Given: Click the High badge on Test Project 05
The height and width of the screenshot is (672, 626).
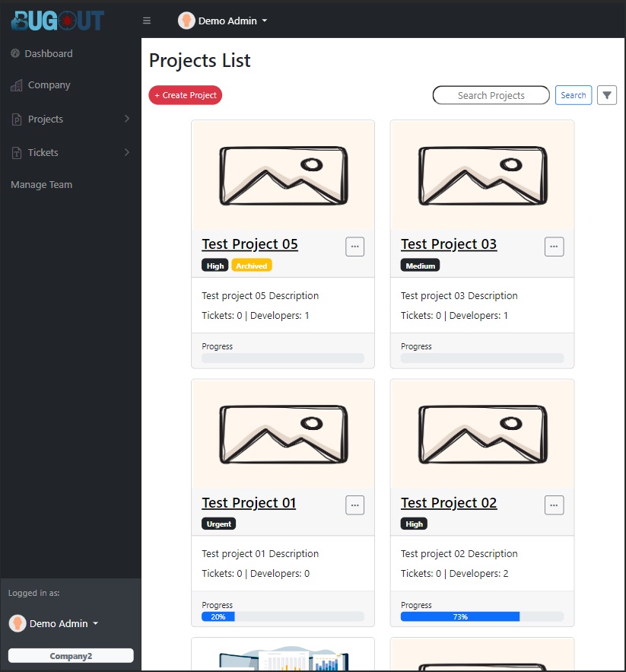Looking at the screenshot, I should (214, 266).
